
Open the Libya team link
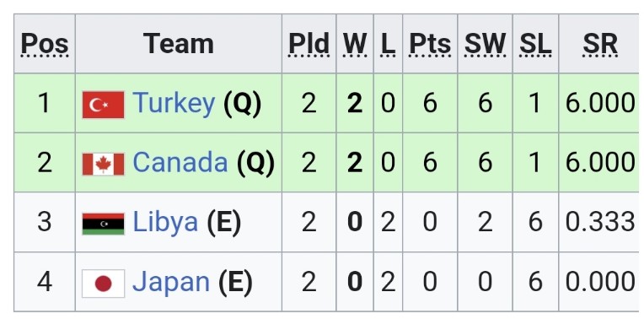[x=165, y=222]
